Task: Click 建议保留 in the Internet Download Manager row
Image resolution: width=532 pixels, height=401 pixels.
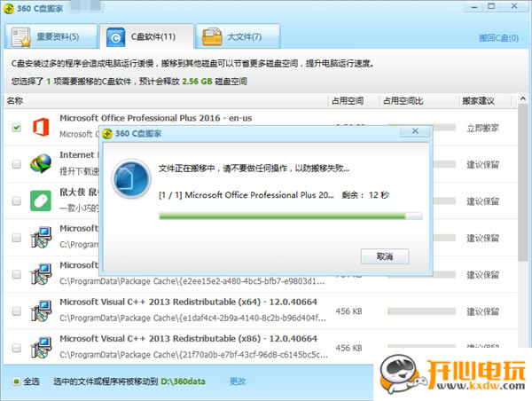Action: pos(482,165)
